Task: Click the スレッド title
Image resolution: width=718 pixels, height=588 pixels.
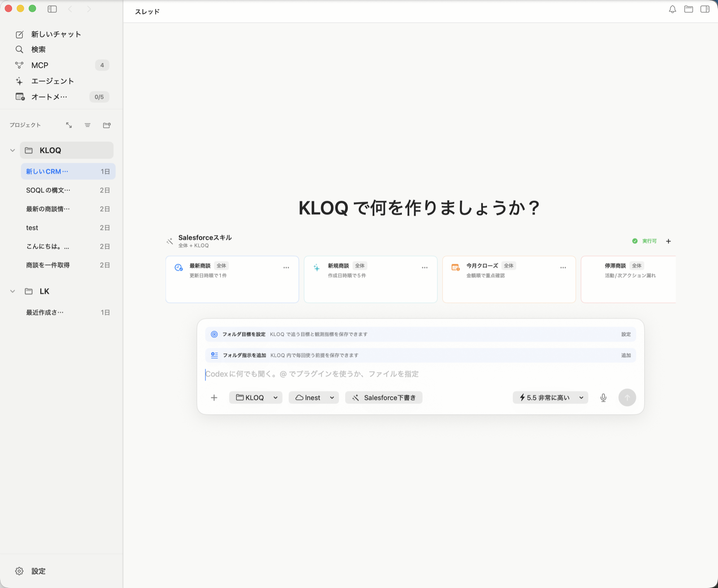Action: pos(147,12)
